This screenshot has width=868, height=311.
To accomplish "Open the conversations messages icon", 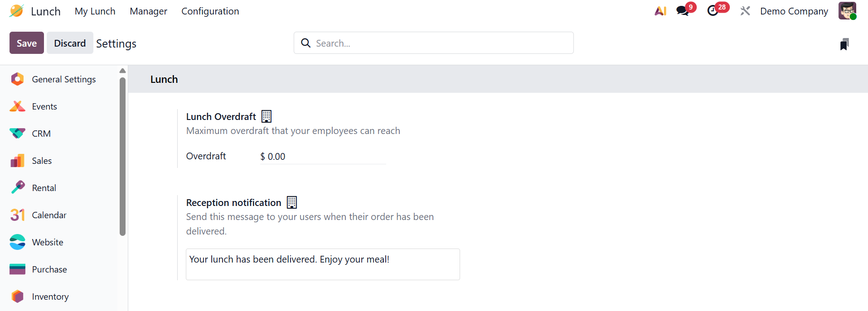I will pos(683,11).
